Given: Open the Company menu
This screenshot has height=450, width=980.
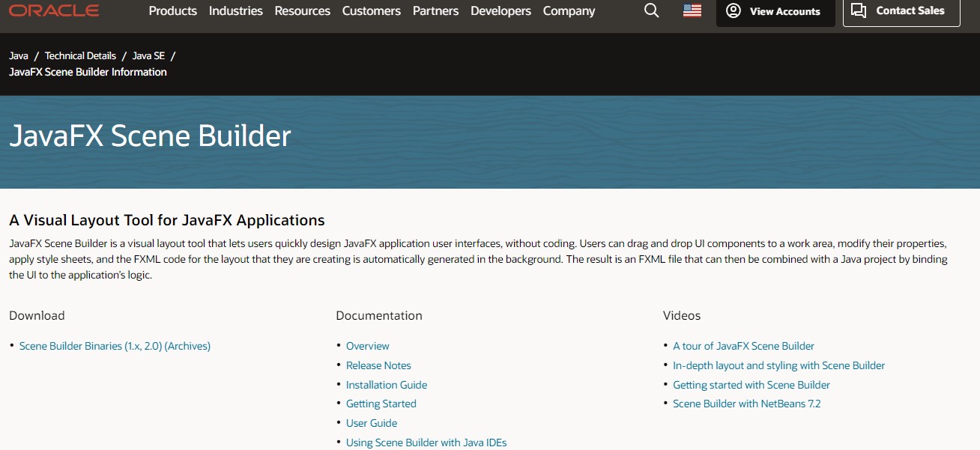Looking at the screenshot, I should 569,10.
